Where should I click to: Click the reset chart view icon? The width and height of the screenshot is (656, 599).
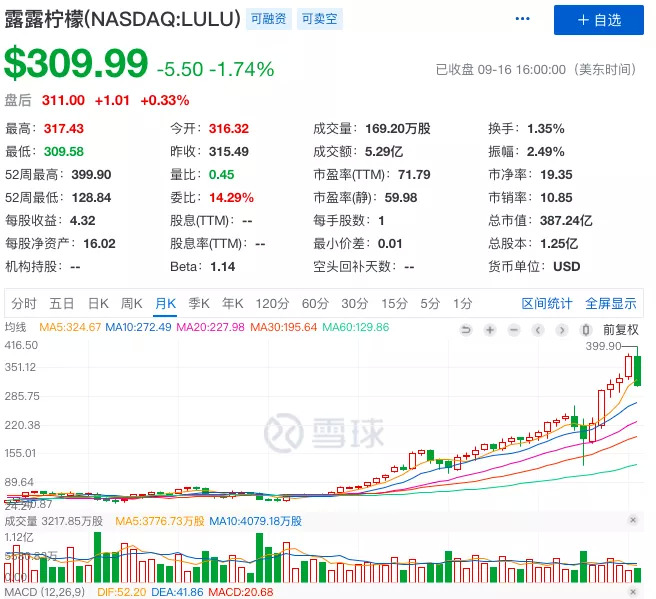point(465,330)
